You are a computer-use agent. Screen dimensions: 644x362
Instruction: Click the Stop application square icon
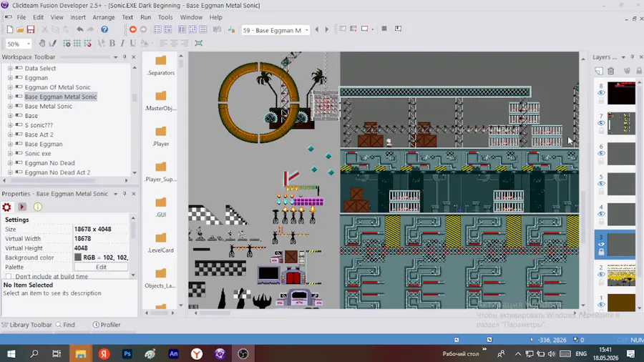click(x=384, y=29)
